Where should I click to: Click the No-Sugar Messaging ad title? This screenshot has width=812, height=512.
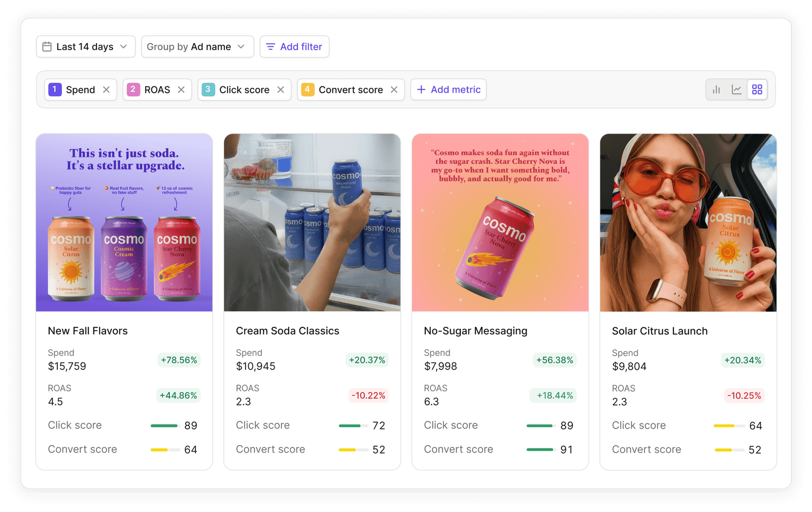476,331
